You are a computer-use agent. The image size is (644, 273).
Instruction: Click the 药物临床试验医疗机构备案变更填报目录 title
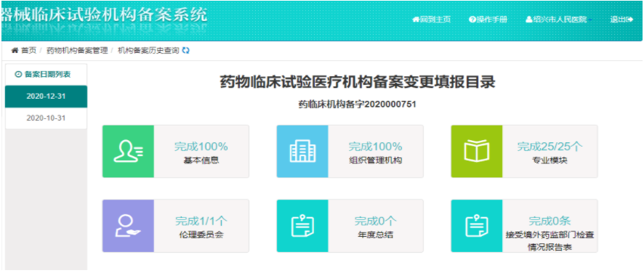click(358, 82)
